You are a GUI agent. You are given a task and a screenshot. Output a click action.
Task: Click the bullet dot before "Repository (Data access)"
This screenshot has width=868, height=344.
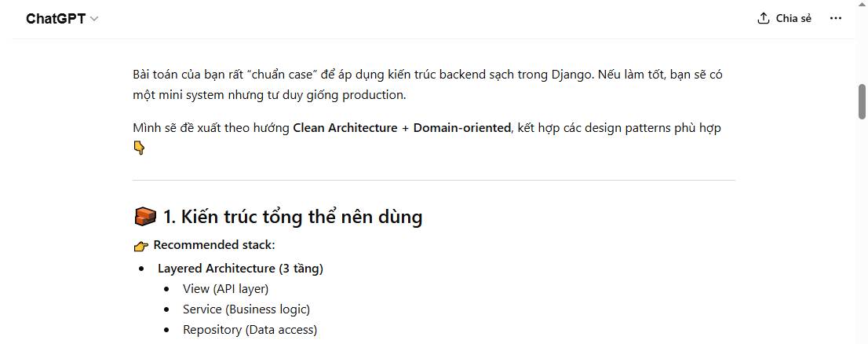166,330
